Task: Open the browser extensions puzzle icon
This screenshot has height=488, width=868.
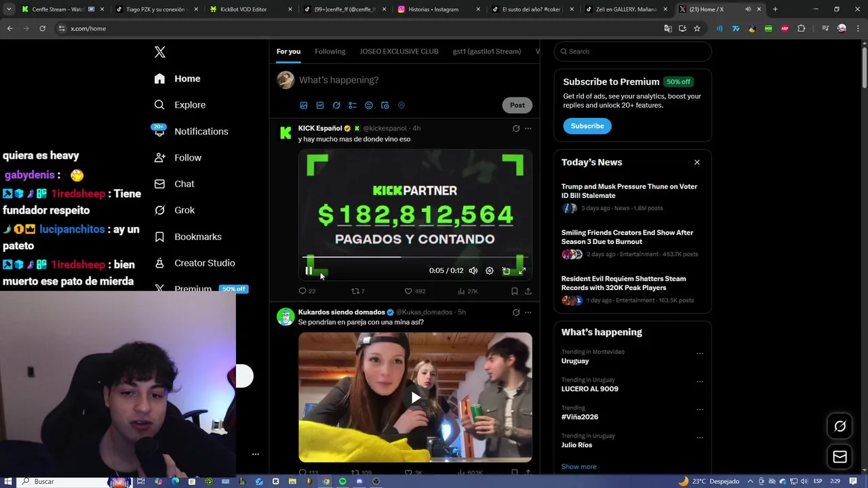Action: click(801, 28)
